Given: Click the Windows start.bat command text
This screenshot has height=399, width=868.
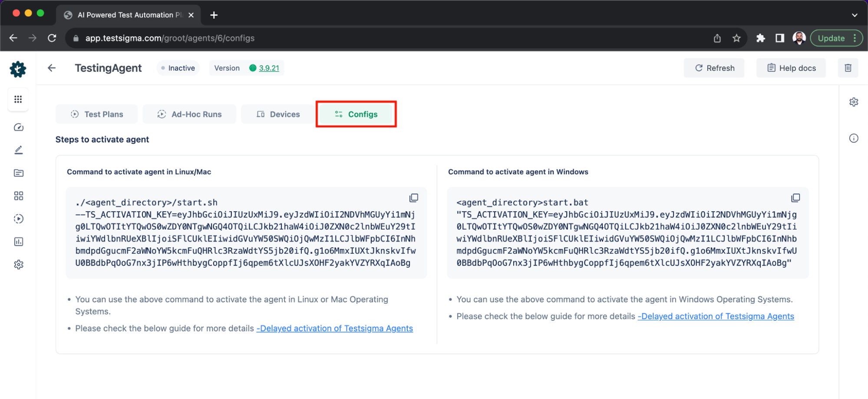Looking at the screenshot, I should pyautogui.click(x=627, y=233).
